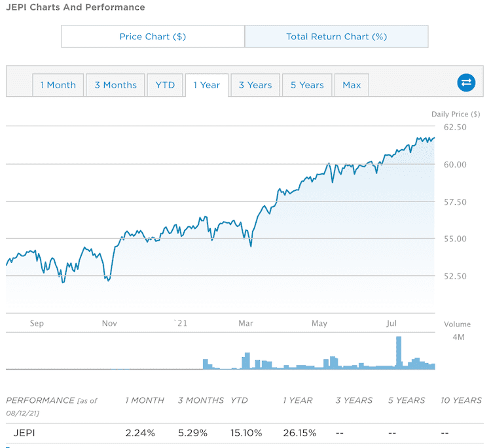The height and width of the screenshot is (448, 491).
Task: Select the 1 Year range tab
Action: tap(207, 85)
